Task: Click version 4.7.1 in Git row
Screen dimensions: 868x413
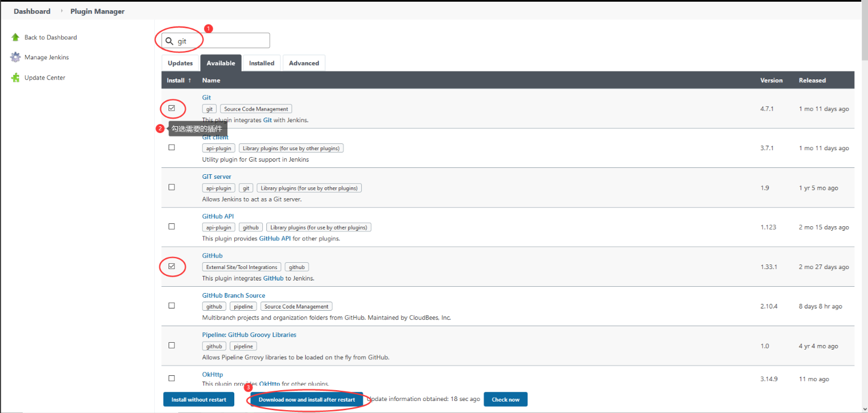Action: pyautogui.click(x=767, y=109)
